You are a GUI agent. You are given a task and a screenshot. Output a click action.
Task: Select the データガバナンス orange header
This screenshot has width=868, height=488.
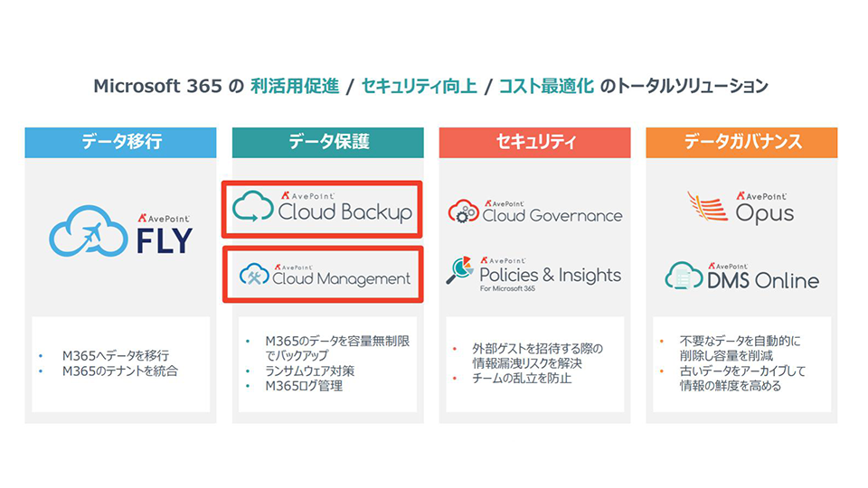[741, 143]
